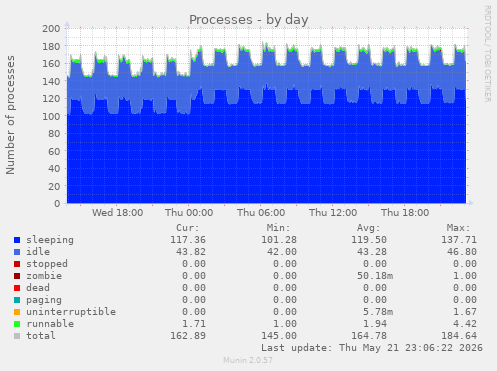Click idle minimum value 42.00
Image resolution: width=497 pixels, height=371 pixels.
282,252
